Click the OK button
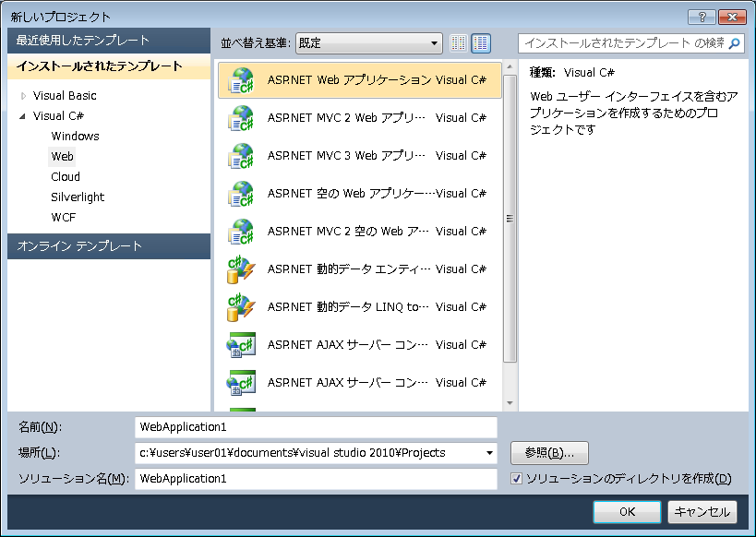 click(627, 512)
